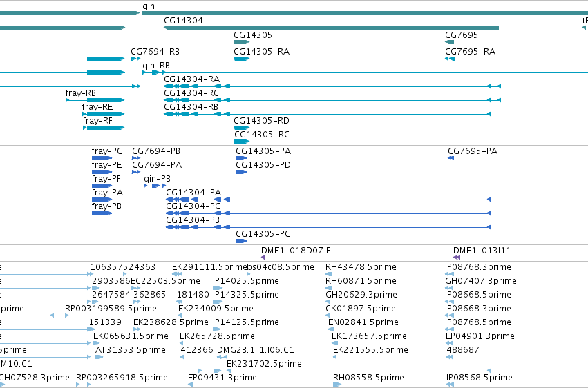This screenshot has height=388, width=588.
Task: Select EST RH60871.5prime
Action: [x=361, y=281]
